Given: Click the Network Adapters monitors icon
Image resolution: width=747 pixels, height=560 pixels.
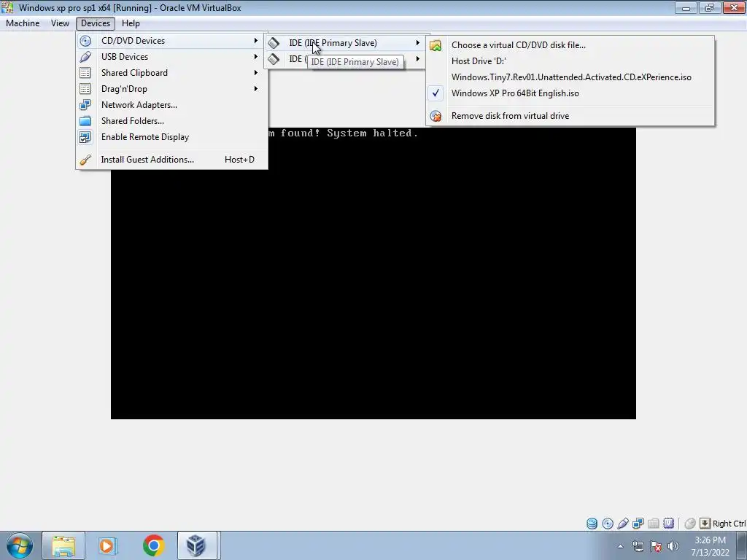Looking at the screenshot, I should 85,105.
